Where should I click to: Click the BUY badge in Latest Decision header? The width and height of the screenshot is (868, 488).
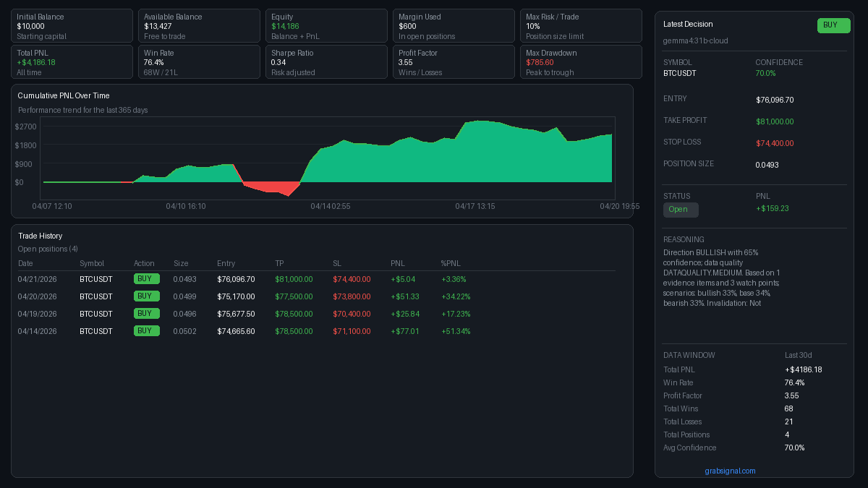[833, 25]
